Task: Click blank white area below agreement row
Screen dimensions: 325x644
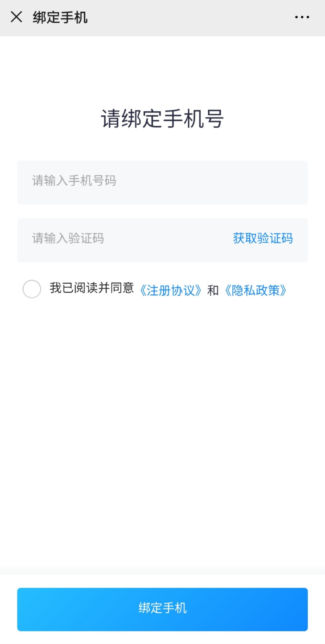Action: (x=162, y=421)
